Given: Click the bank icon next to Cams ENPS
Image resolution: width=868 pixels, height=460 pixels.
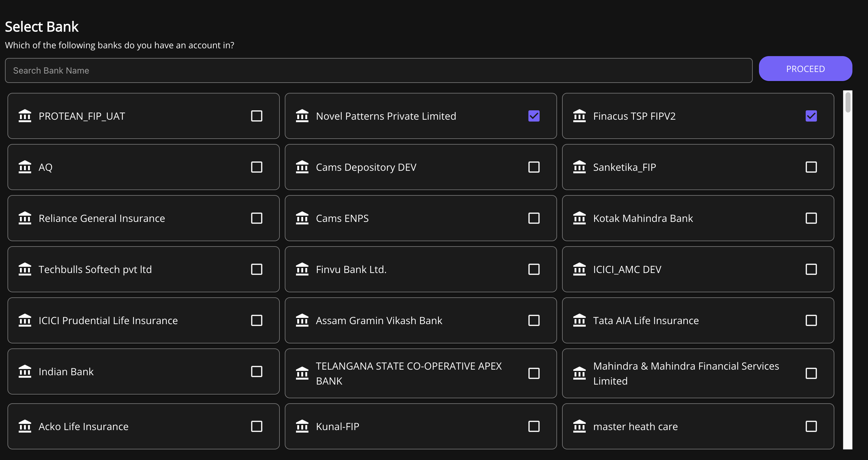Looking at the screenshot, I should [302, 218].
